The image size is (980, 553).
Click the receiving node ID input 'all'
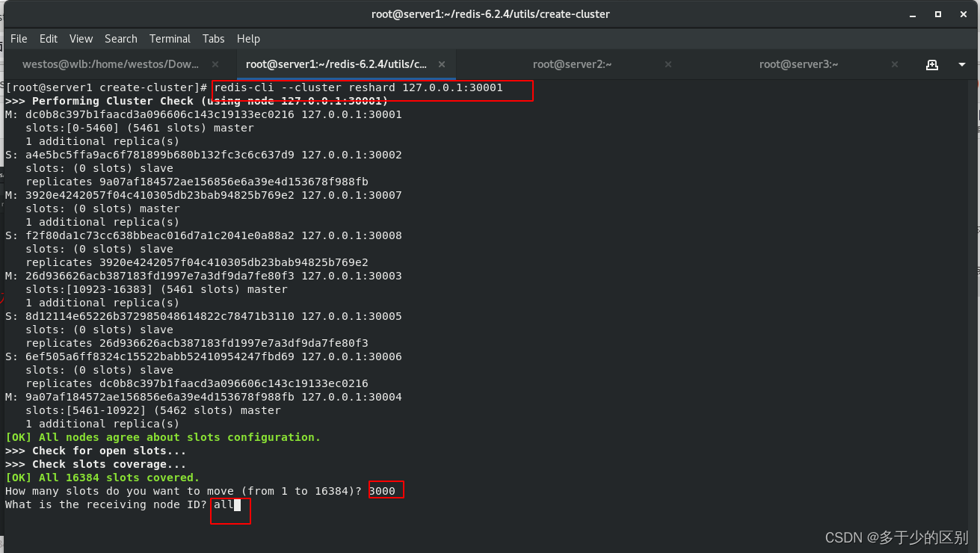click(224, 504)
